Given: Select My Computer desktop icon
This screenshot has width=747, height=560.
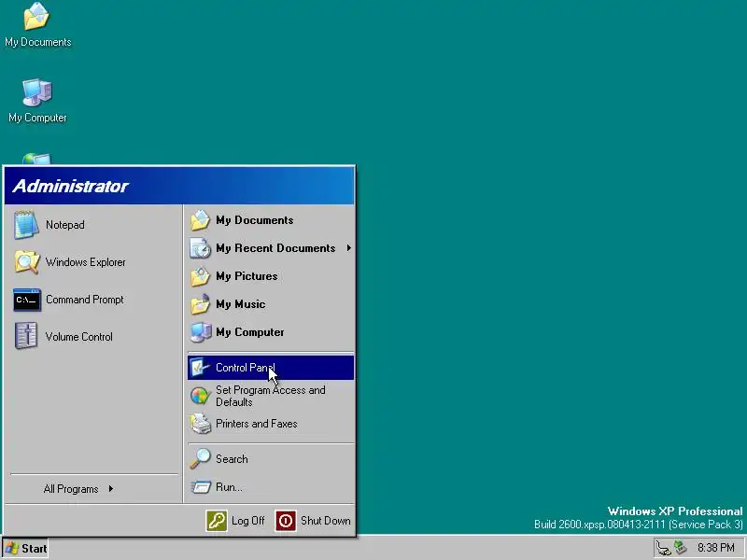Looking at the screenshot, I should [37, 92].
